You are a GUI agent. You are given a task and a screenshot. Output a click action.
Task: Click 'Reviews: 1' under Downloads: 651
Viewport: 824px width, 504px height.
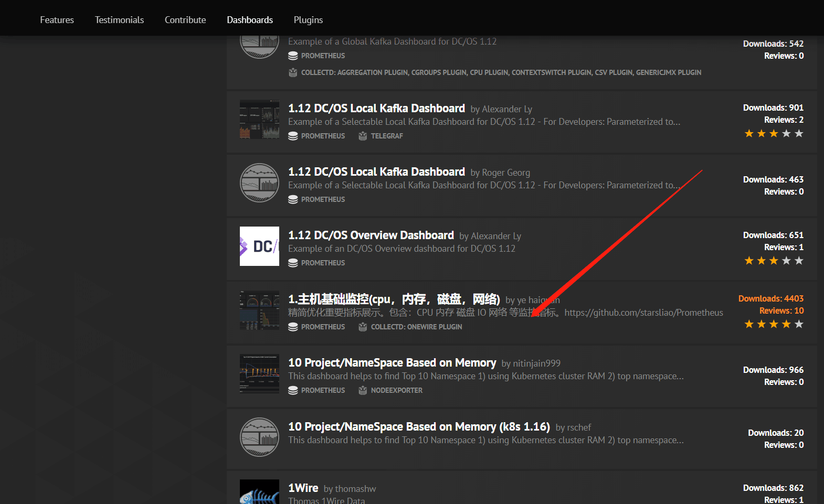tap(784, 247)
